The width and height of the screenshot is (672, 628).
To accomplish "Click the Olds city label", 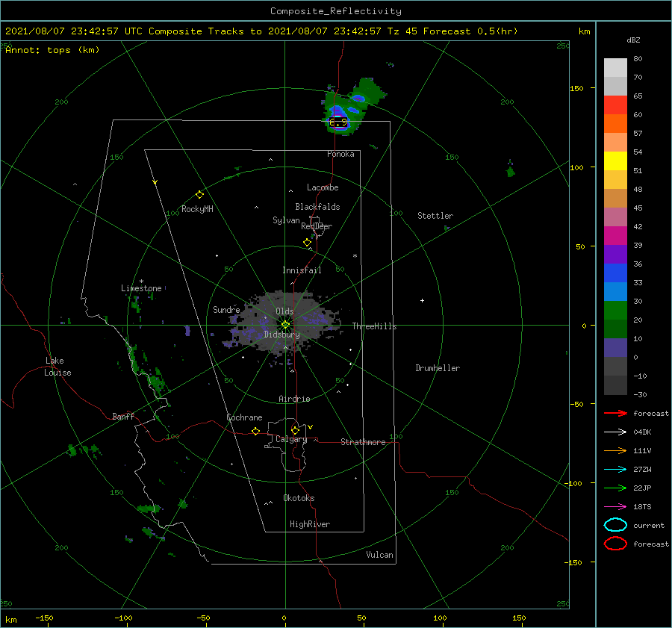I will tap(284, 311).
